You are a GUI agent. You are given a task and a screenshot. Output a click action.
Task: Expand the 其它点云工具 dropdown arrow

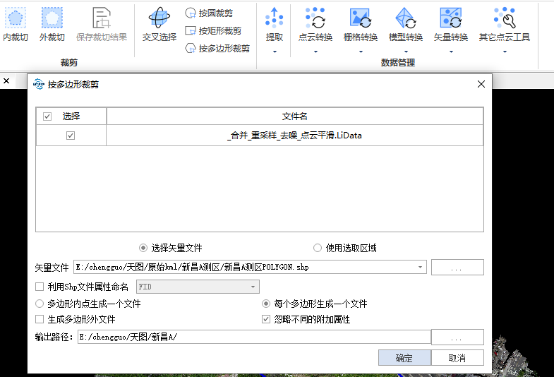[x=505, y=52]
